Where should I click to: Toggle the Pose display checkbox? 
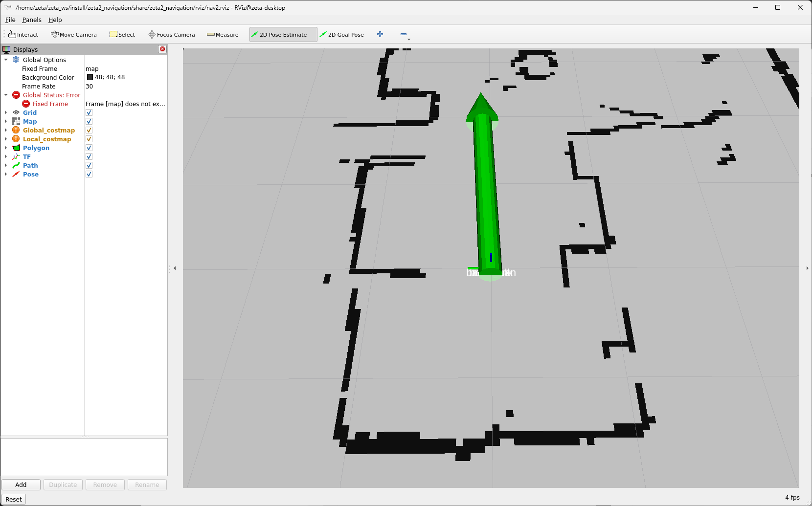point(89,174)
